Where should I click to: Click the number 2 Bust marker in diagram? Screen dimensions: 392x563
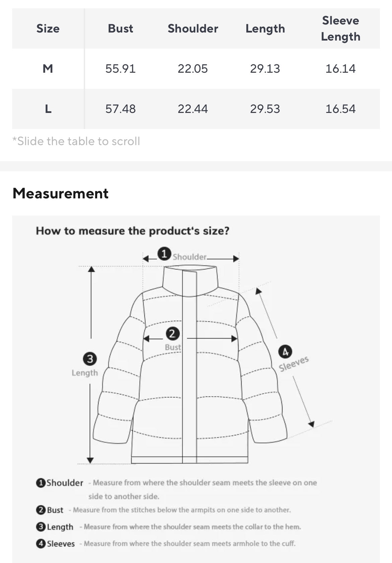click(173, 333)
